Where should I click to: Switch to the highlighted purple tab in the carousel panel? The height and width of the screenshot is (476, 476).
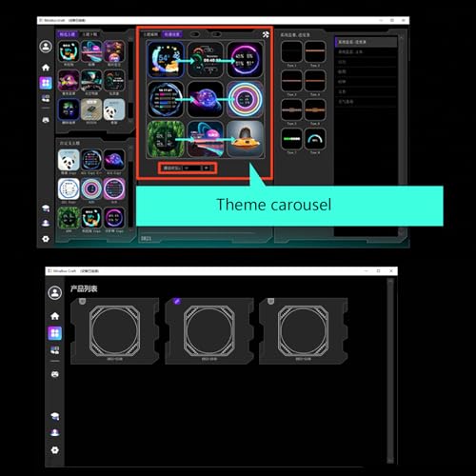pos(171,34)
